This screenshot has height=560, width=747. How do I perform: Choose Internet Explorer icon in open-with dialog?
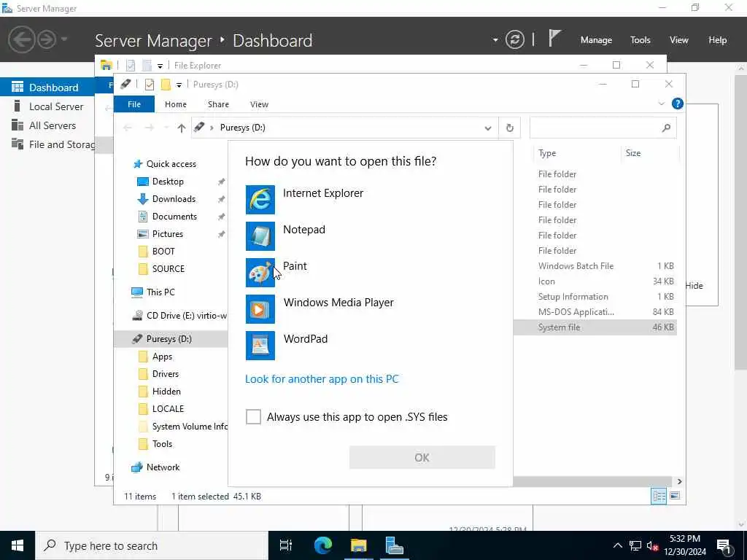260,200
